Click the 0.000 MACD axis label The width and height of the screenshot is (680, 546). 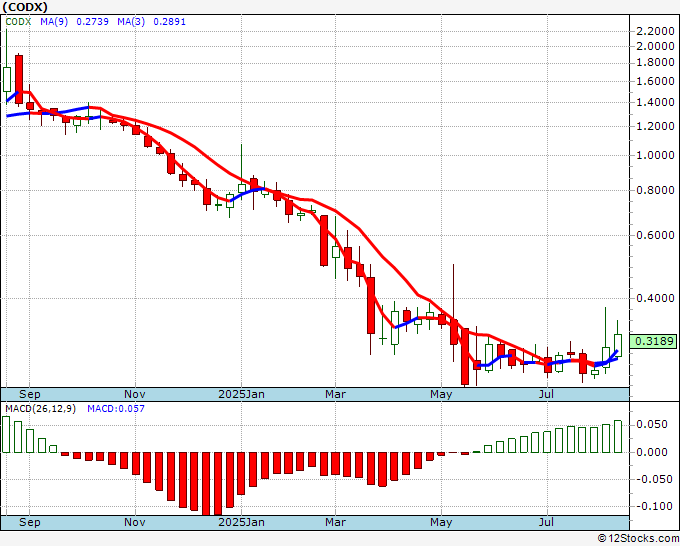pos(651,452)
